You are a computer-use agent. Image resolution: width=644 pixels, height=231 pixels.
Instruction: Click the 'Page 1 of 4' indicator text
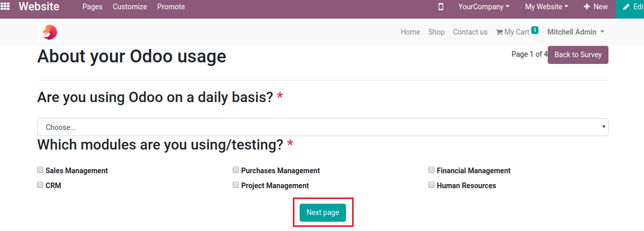pos(529,54)
